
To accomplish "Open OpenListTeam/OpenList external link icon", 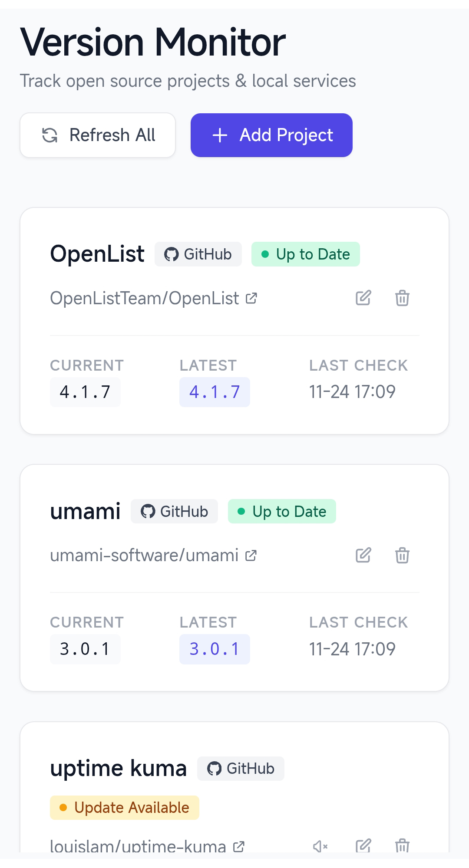I will click(x=251, y=298).
